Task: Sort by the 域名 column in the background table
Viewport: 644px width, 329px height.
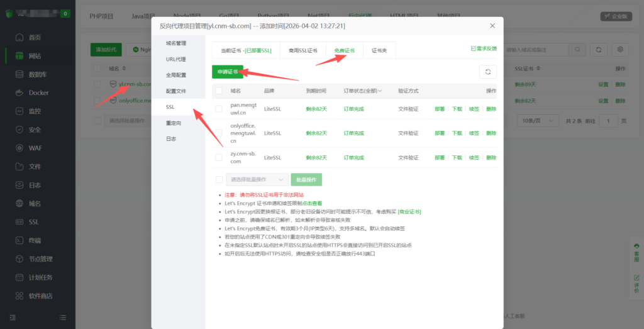Action: (118, 68)
